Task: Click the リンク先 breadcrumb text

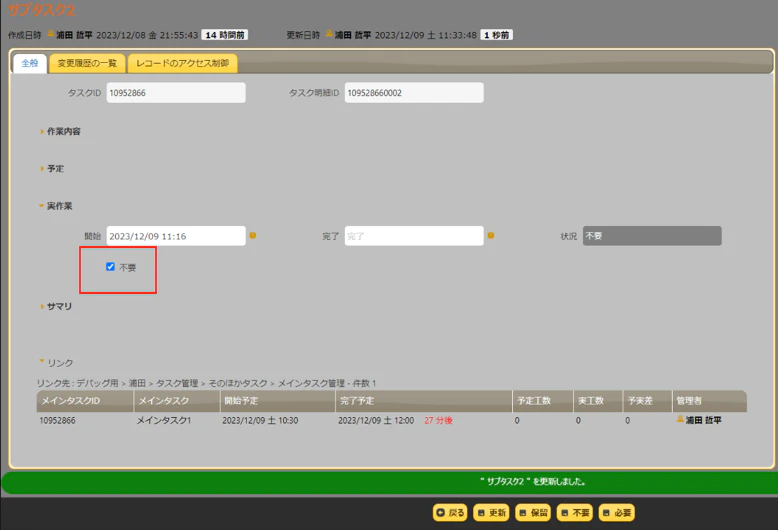Action: coord(206,383)
